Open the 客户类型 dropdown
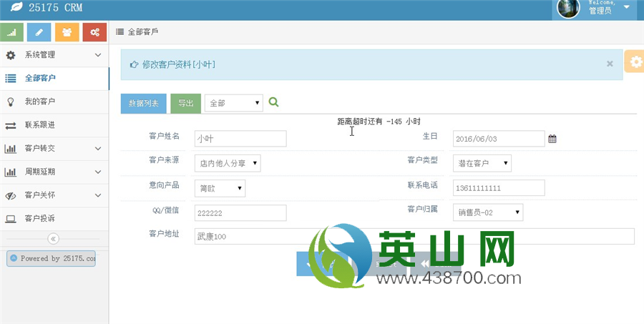The image size is (644, 324). [x=482, y=164]
